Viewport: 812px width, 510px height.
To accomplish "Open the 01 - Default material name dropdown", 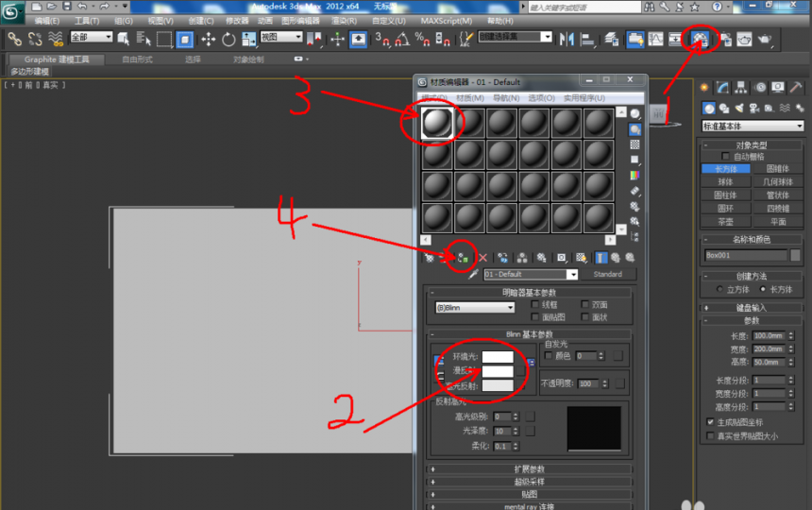I will click(x=531, y=275).
